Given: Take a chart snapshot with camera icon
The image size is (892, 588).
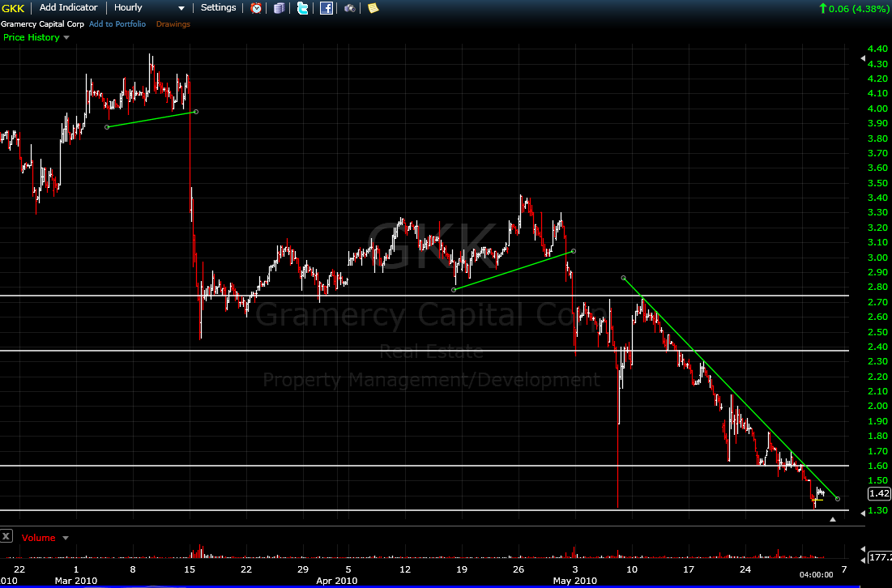Looking at the screenshot, I should click(350, 8).
